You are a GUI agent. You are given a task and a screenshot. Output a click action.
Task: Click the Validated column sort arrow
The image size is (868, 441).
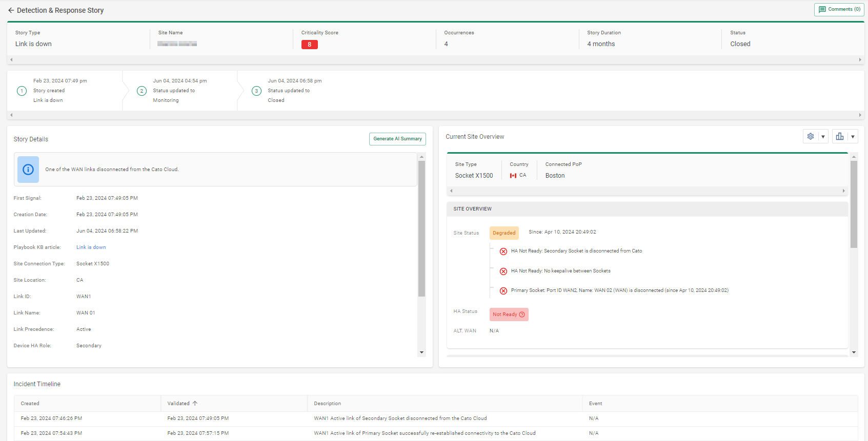click(x=195, y=404)
